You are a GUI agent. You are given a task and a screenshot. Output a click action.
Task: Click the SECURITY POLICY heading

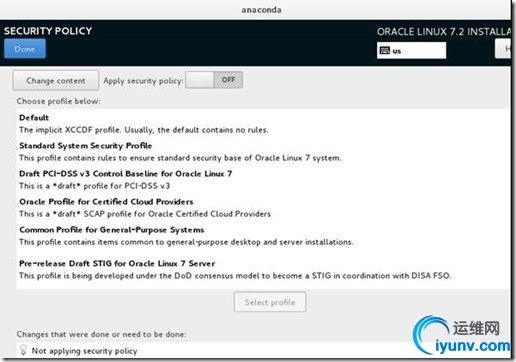click(48, 31)
